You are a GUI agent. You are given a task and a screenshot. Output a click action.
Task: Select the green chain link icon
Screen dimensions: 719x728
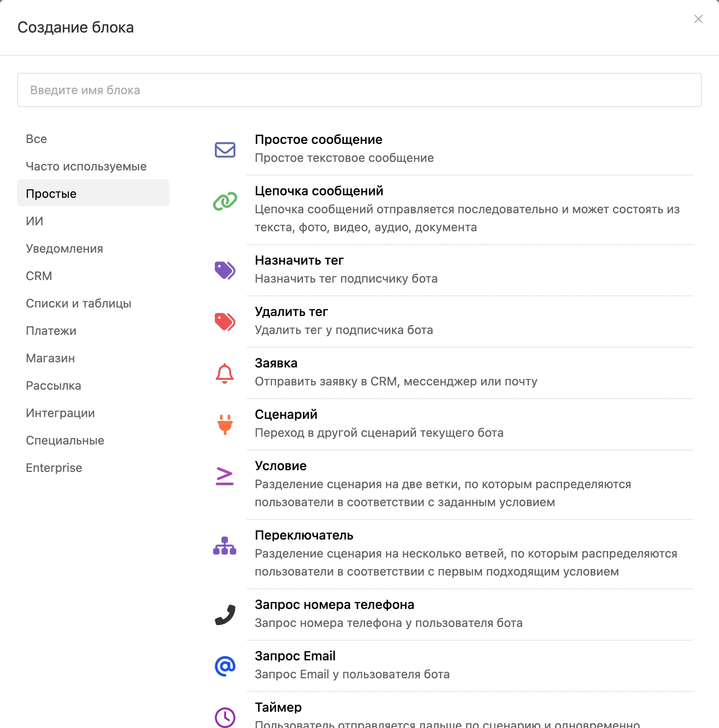tap(225, 201)
